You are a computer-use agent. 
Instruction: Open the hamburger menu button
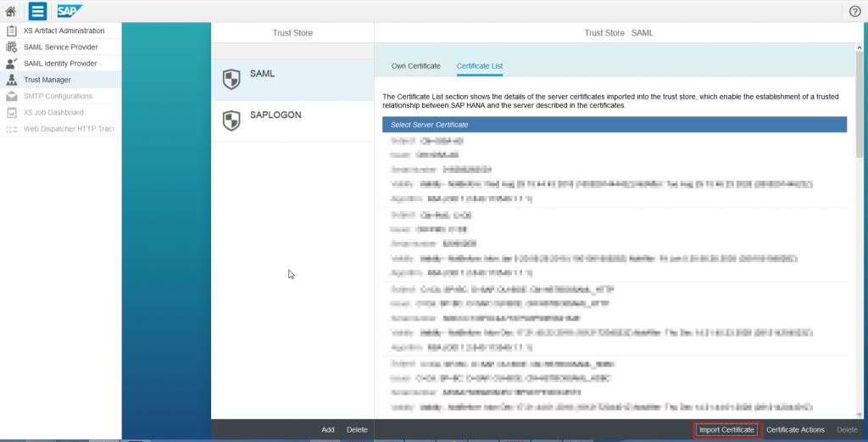37,11
